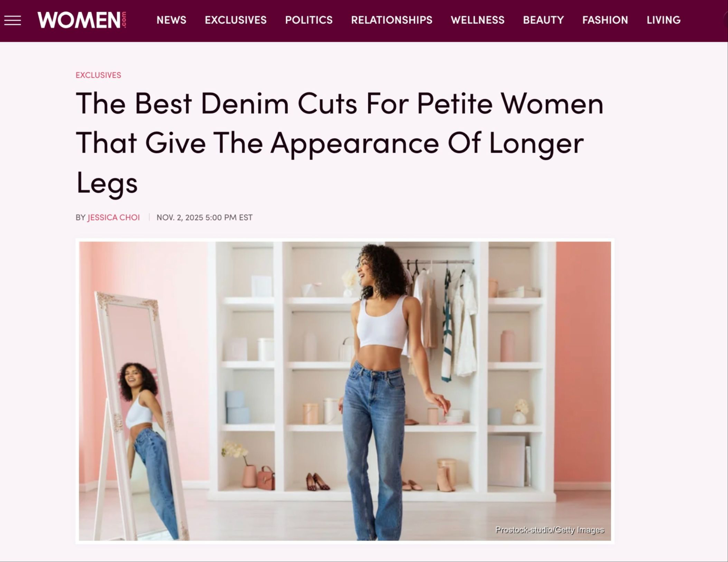Click the Nov. 2, 2025 publication timestamp
This screenshot has height=562, width=728.
pyautogui.click(x=204, y=217)
